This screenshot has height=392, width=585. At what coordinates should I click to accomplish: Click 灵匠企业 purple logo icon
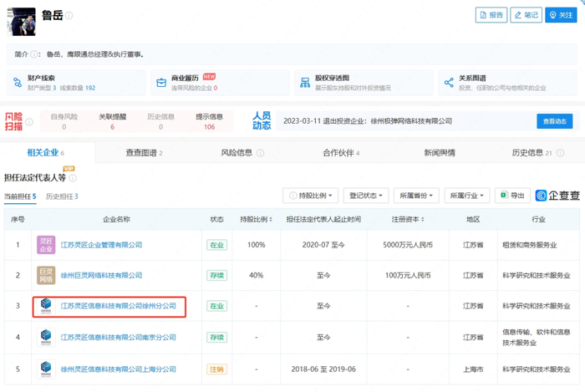46,245
